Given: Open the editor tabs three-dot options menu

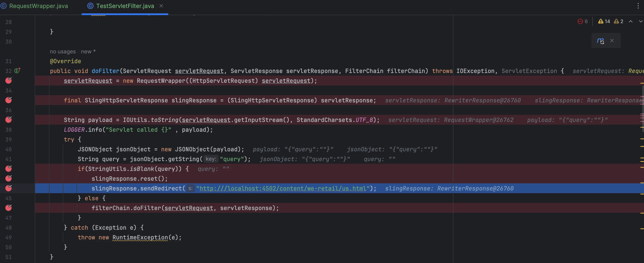Looking at the screenshot, I should (x=638, y=6).
